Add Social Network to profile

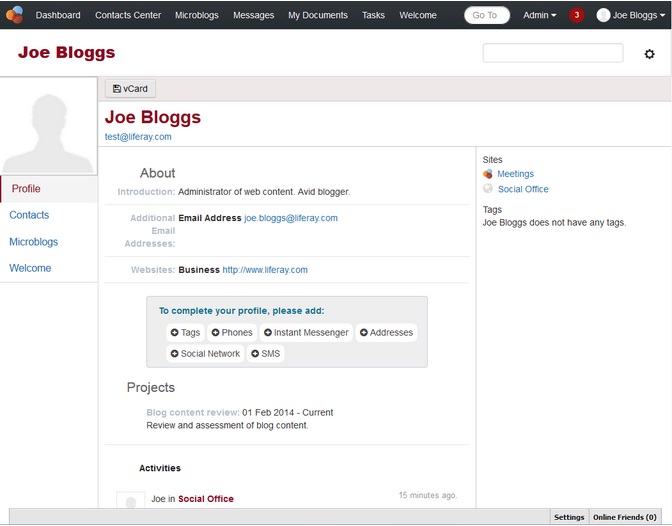click(205, 354)
